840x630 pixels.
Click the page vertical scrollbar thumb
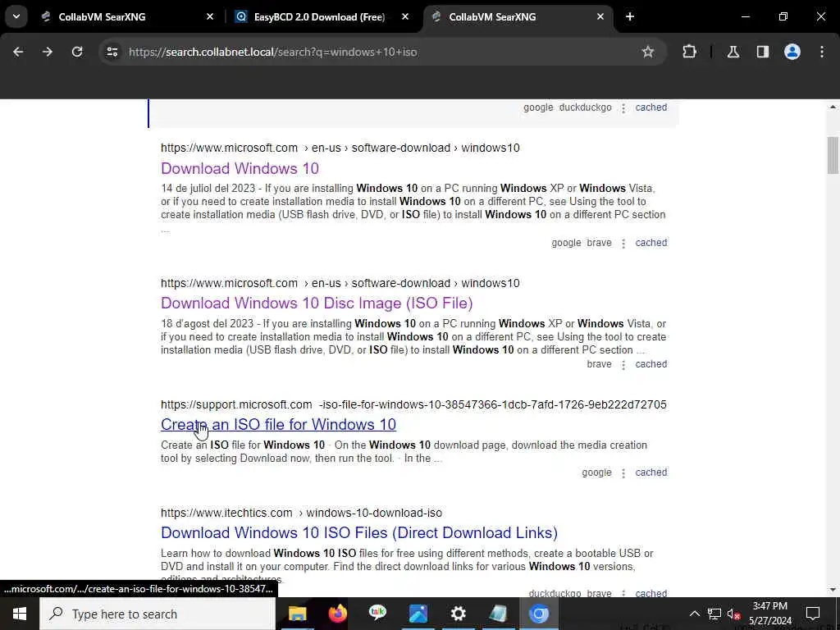tap(833, 155)
